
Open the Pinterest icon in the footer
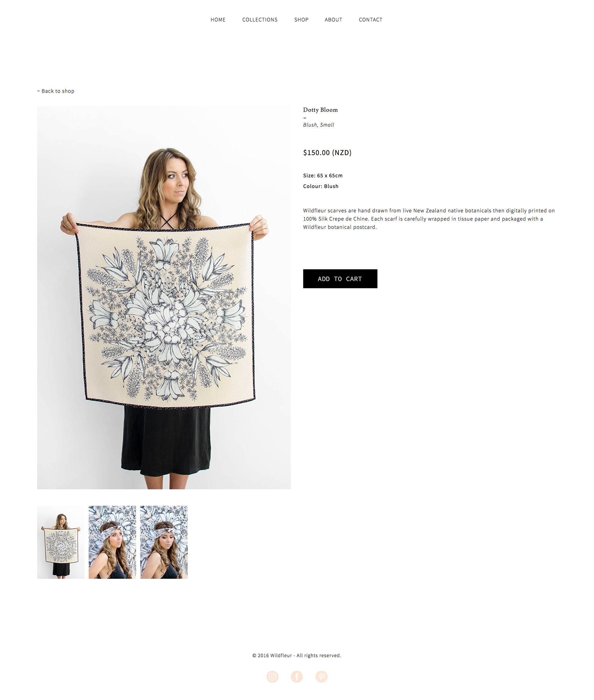click(x=321, y=676)
